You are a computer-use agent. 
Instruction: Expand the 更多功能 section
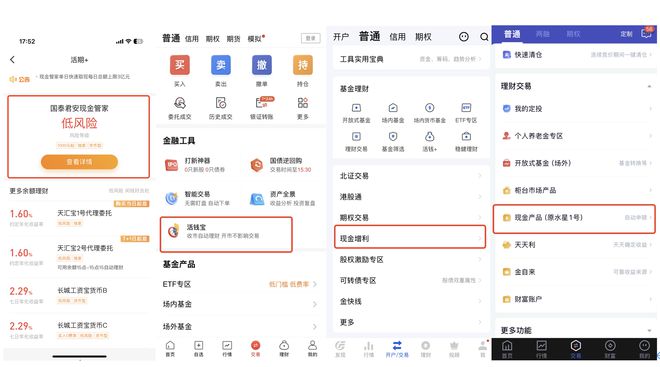[x=649, y=330]
